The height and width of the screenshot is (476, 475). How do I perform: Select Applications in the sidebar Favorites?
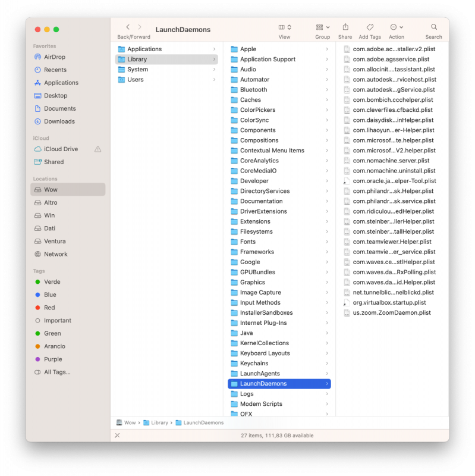68,83
